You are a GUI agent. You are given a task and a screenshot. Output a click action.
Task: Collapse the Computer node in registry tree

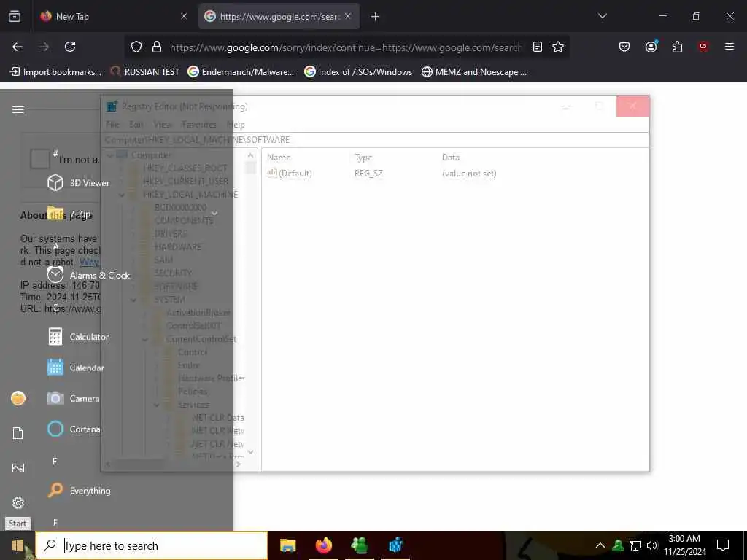click(x=109, y=155)
